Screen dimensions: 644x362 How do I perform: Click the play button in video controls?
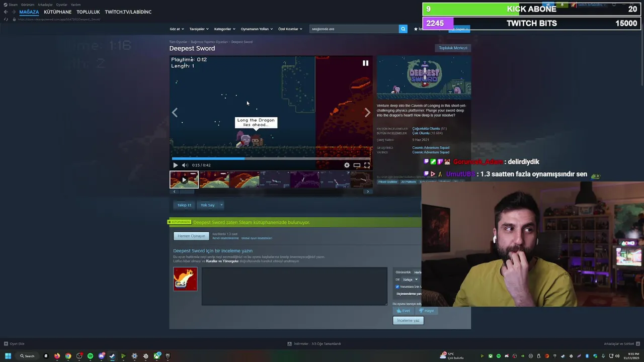(x=175, y=165)
